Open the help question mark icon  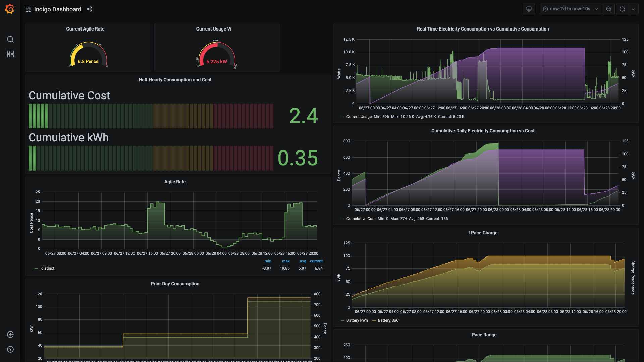[10, 349]
